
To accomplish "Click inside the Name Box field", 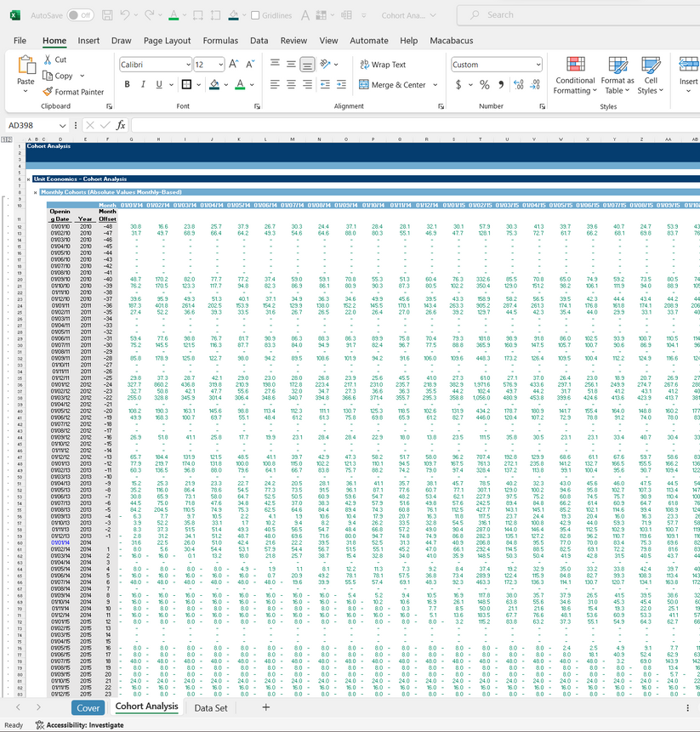I will 30,124.
